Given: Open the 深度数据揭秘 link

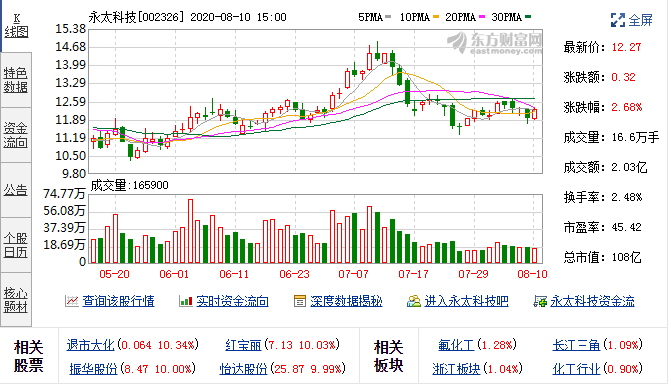Looking at the screenshot, I should tap(346, 301).
